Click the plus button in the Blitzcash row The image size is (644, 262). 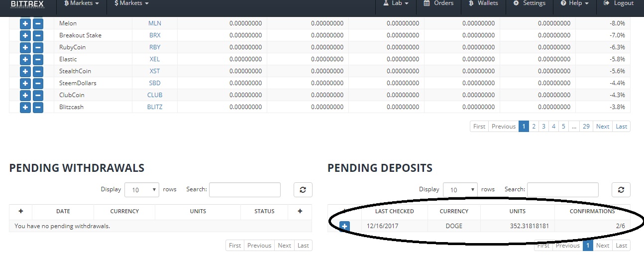[25, 107]
